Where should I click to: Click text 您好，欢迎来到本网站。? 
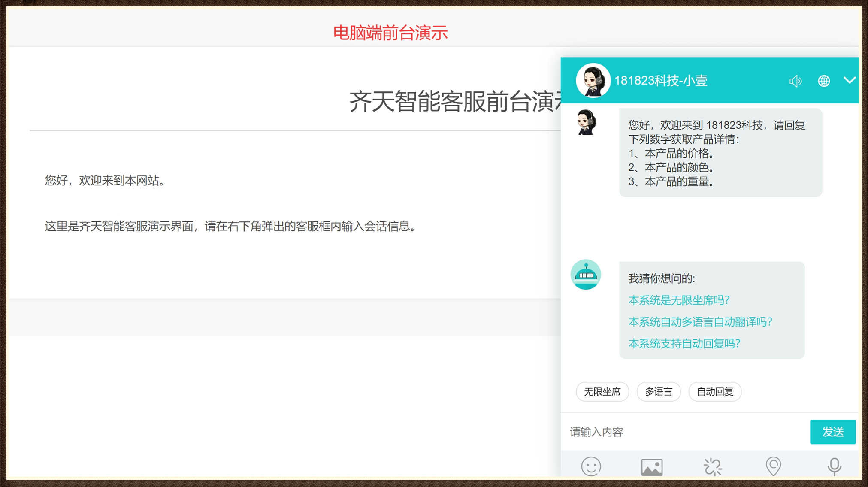tap(105, 180)
